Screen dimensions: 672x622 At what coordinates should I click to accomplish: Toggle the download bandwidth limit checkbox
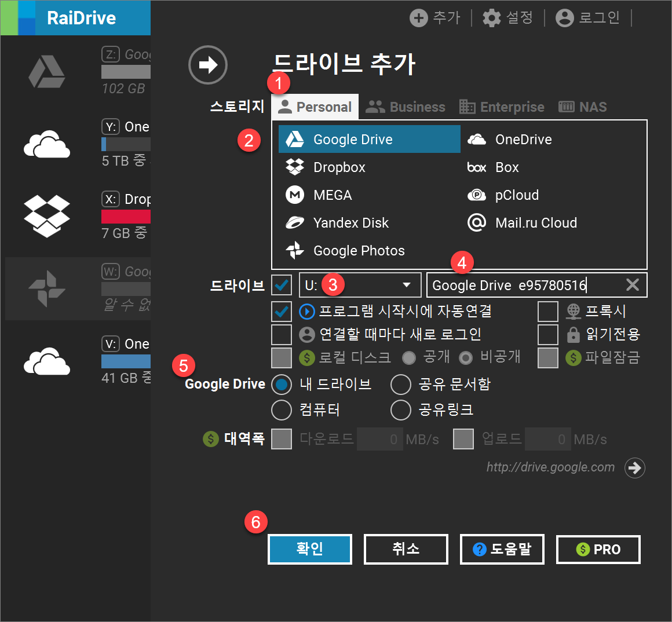(x=282, y=439)
